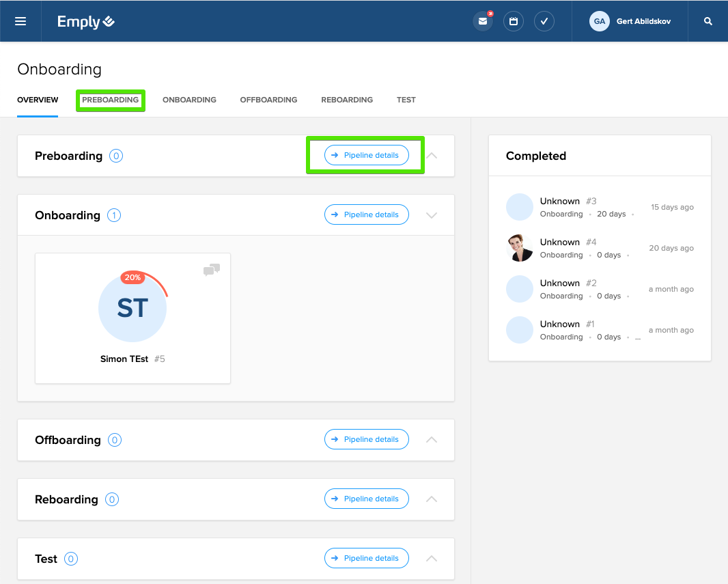Image resolution: width=728 pixels, height=584 pixels.
Task: Click the Emply logo
Action: pos(86,22)
